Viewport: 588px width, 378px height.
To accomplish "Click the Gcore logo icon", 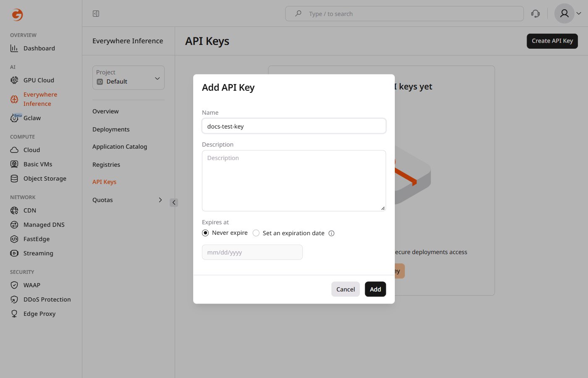I will pyautogui.click(x=17, y=15).
